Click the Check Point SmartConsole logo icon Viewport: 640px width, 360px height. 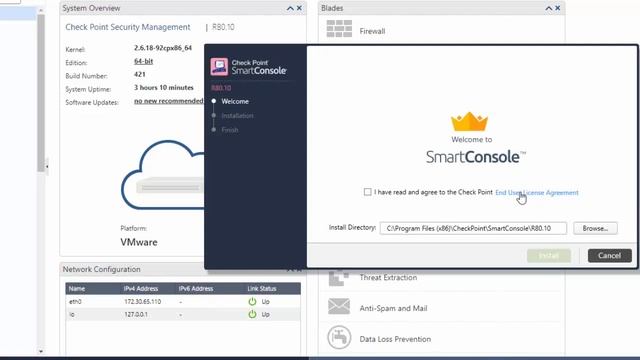click(219, 67)
